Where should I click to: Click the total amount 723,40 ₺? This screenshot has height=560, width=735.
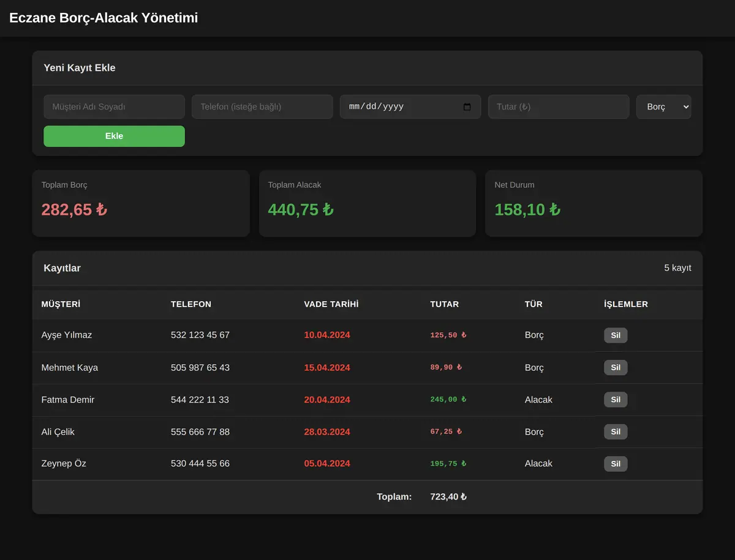click(x=448, y=497)
